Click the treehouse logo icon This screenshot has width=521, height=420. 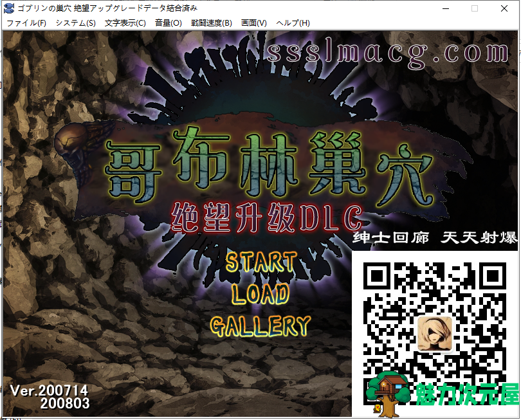tap(388, 395)
